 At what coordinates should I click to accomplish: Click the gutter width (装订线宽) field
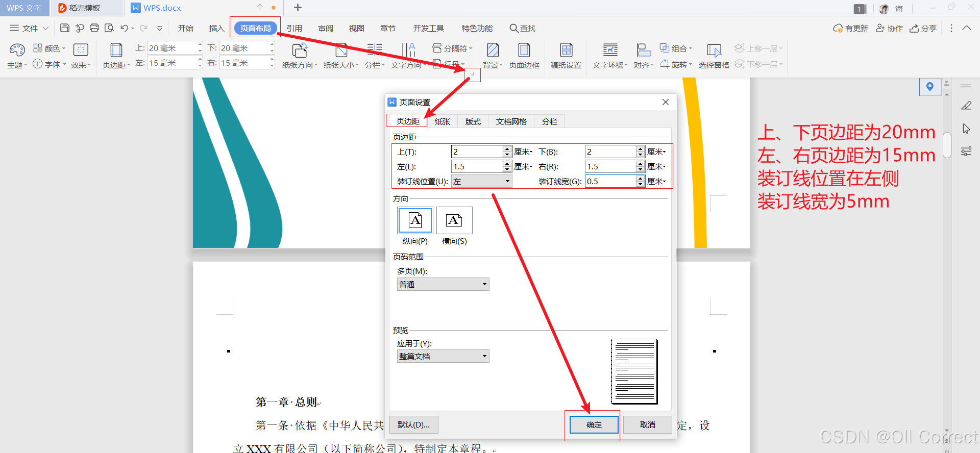click(x=611, y=181)
